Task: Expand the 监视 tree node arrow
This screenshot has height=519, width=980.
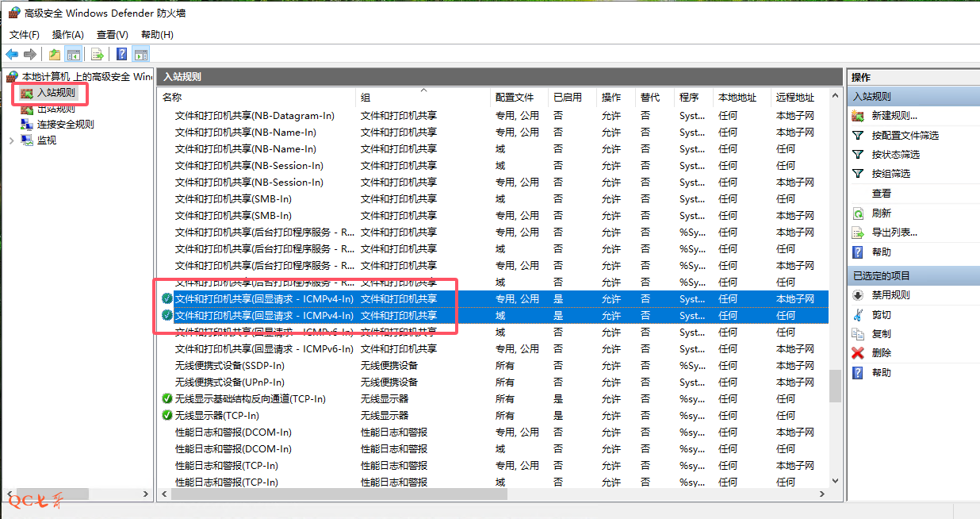Action: pos(11,140)
